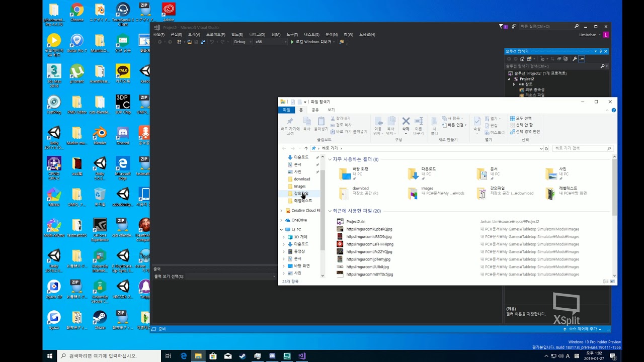This screenshot has height=362, width=644.
Task: Click the LimJaehan account name in Visual Studio
Action: click(589, 35)
